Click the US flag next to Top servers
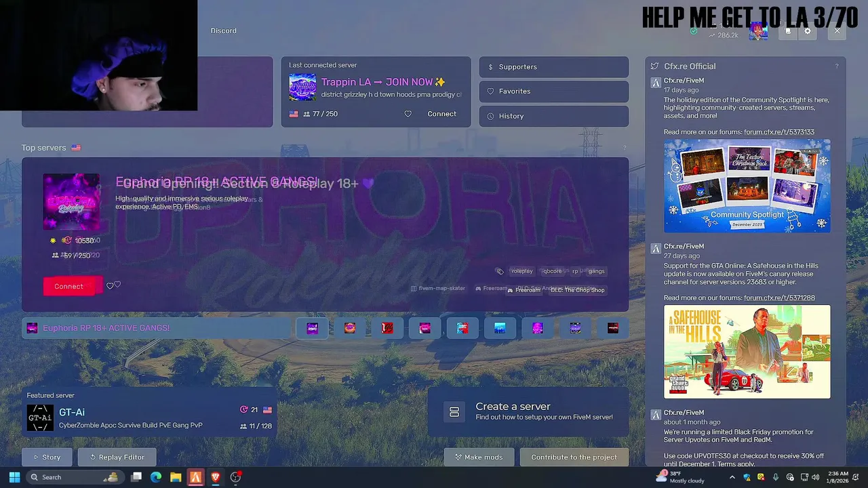This screenshot has width=868, height=488. [76, 148]
